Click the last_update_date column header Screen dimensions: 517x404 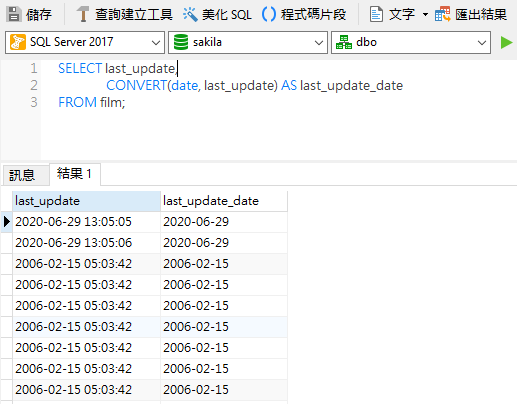click(224, 201)
